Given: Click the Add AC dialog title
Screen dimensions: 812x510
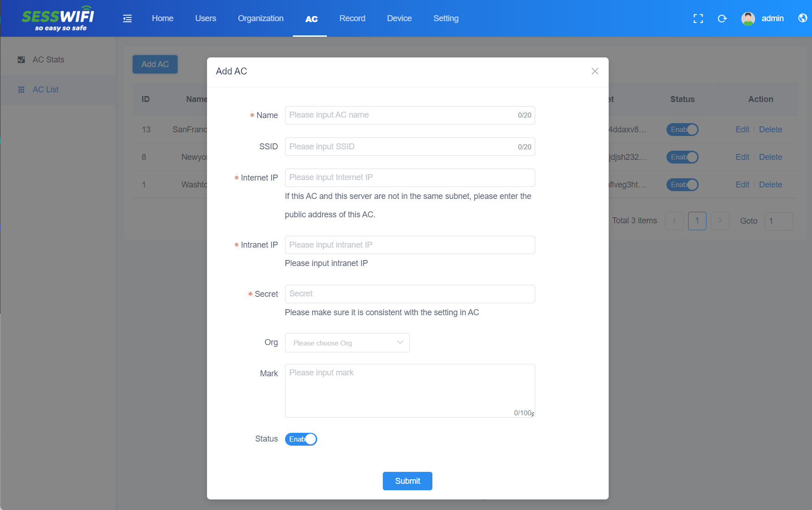Looking at the screenshot, I should [x=231, y=71].
